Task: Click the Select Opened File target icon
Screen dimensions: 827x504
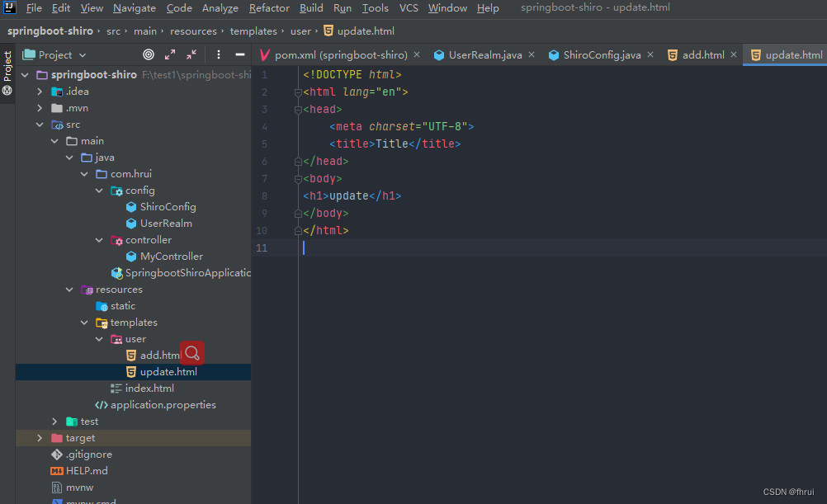Action: pyautogui.click(x=149, y=54)
